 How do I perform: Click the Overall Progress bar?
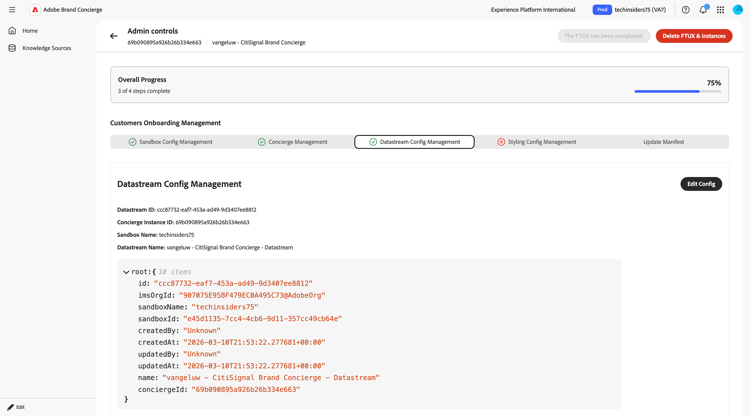[678, 92]
